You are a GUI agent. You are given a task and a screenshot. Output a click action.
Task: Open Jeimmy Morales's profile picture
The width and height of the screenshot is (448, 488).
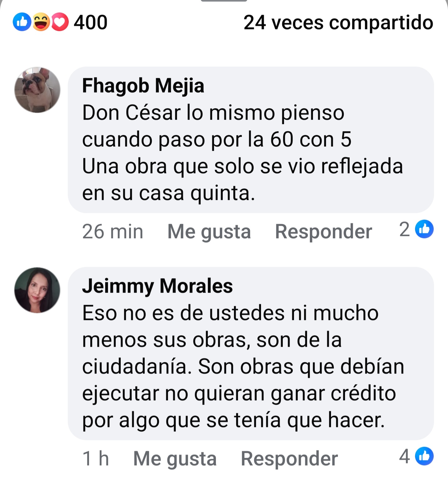[x=37, y=290]
